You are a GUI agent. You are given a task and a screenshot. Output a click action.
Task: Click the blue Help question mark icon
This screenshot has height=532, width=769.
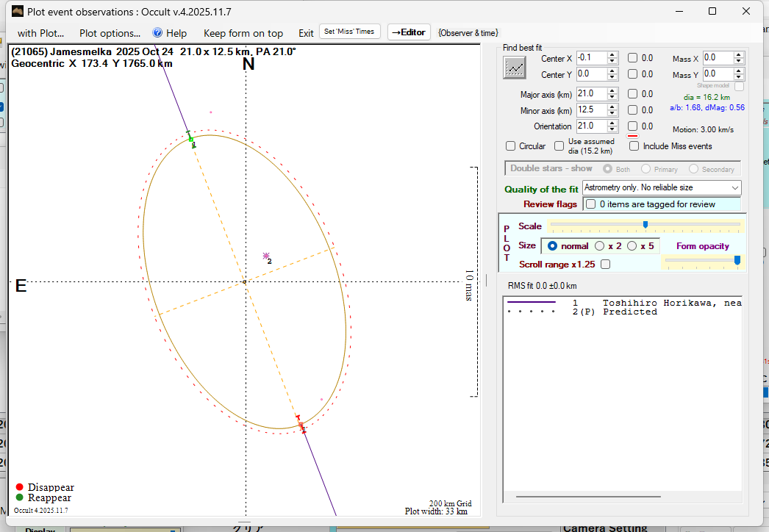click(x=157, y=33)
